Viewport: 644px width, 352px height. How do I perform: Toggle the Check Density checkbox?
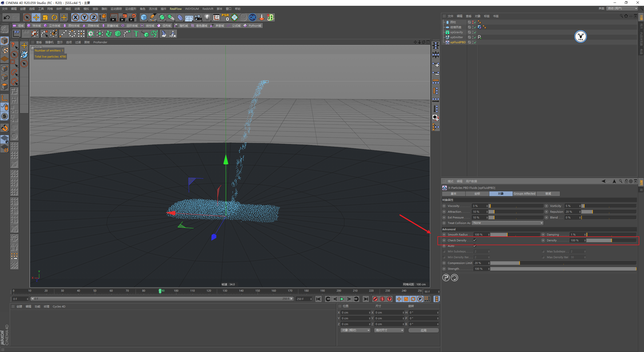pyautogui.click(x=475, y=240)
